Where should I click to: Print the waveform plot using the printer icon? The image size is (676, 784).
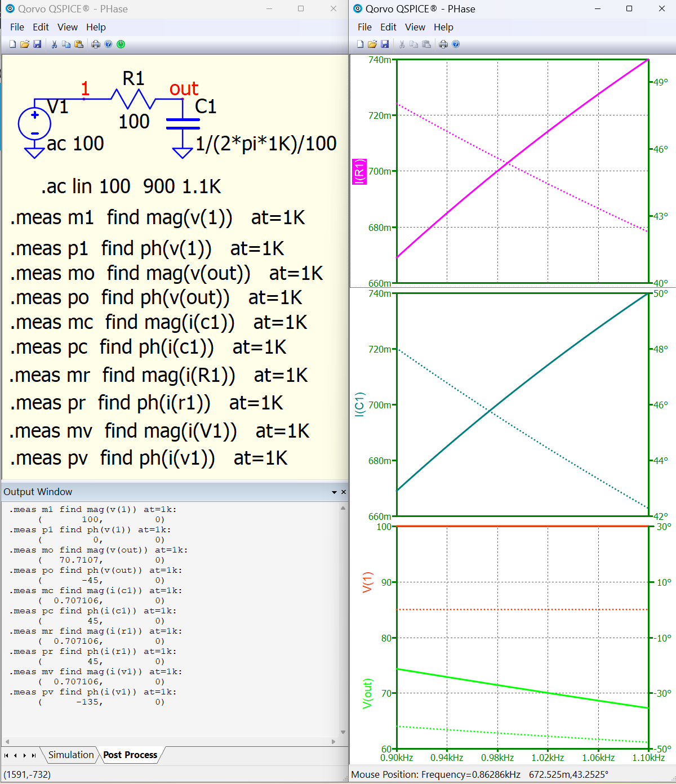pyautogui.click(x=443, y=44)
